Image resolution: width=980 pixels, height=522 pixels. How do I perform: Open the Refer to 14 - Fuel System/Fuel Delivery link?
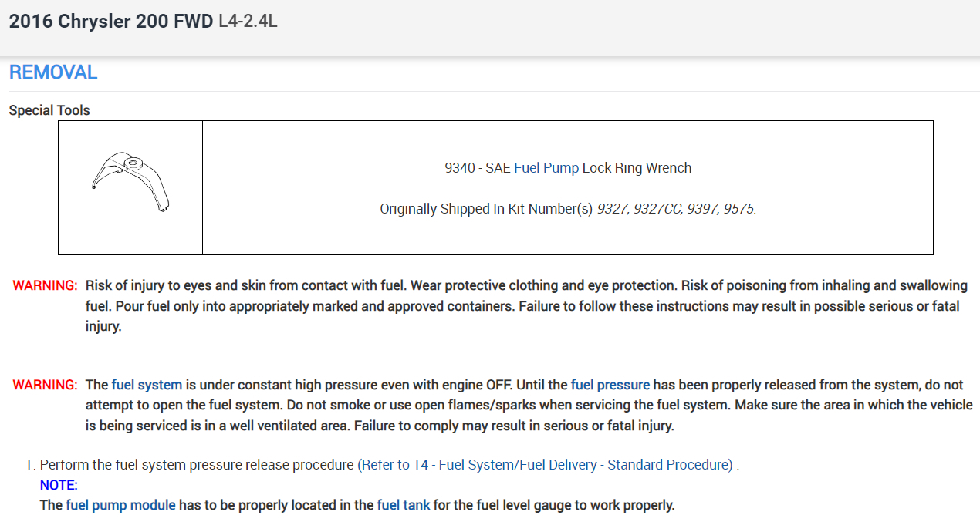(x=545, y=465)
